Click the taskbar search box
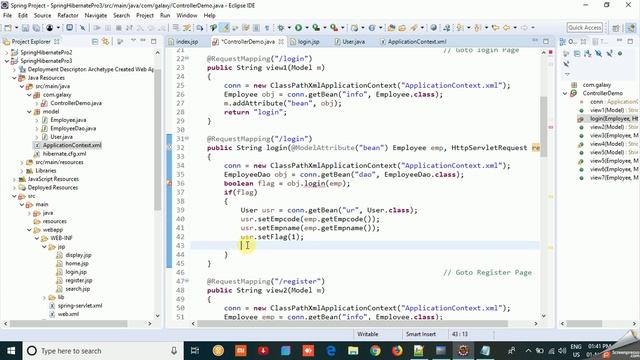Viewport: 640px width, 360px height. click(x=102, y=351)
